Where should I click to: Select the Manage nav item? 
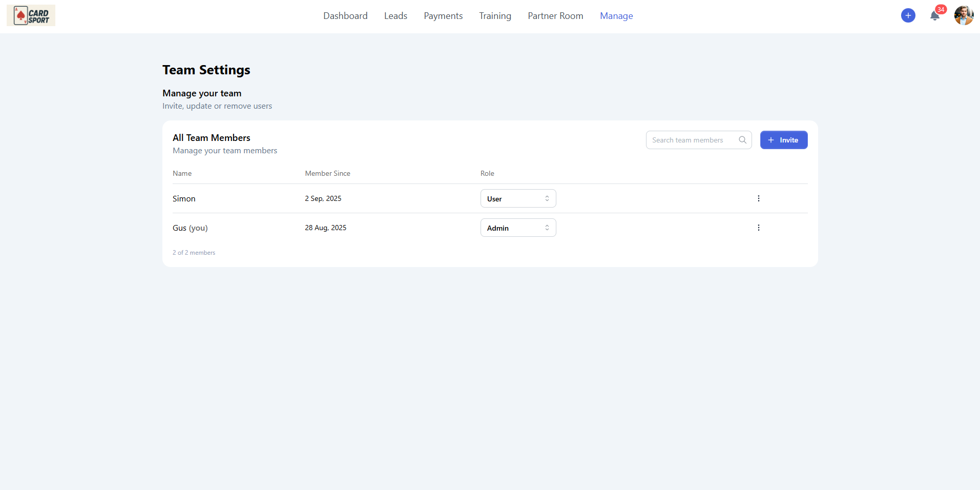616,16
